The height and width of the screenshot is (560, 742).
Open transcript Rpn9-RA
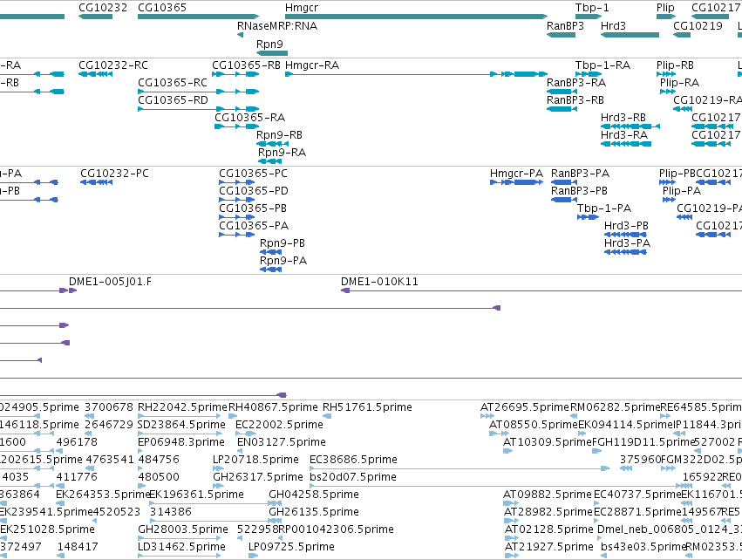coord(282,153)
